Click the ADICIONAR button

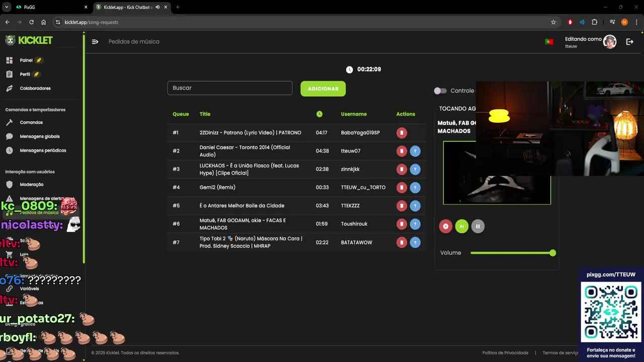(x=323, y=88)
